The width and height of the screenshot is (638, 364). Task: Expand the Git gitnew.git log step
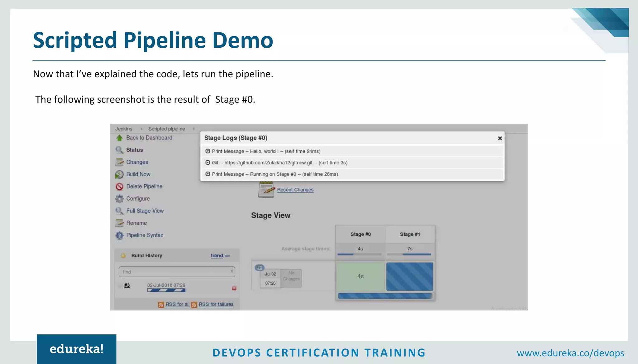[x=208, y=163]
